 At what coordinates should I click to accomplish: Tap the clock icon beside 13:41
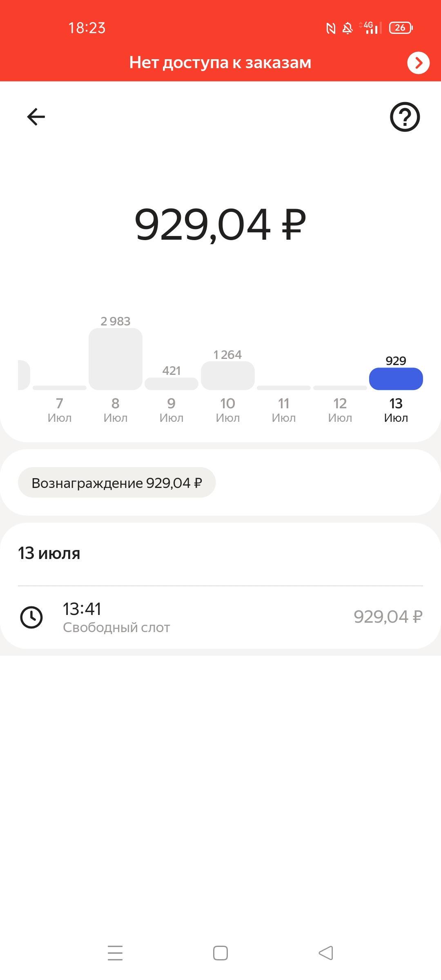(31, 617)
